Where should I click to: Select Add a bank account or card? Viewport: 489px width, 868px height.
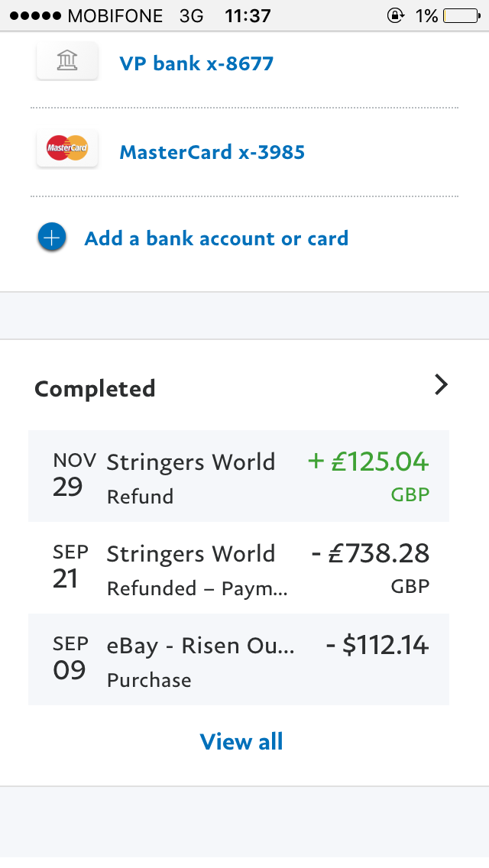click(216, 238)
